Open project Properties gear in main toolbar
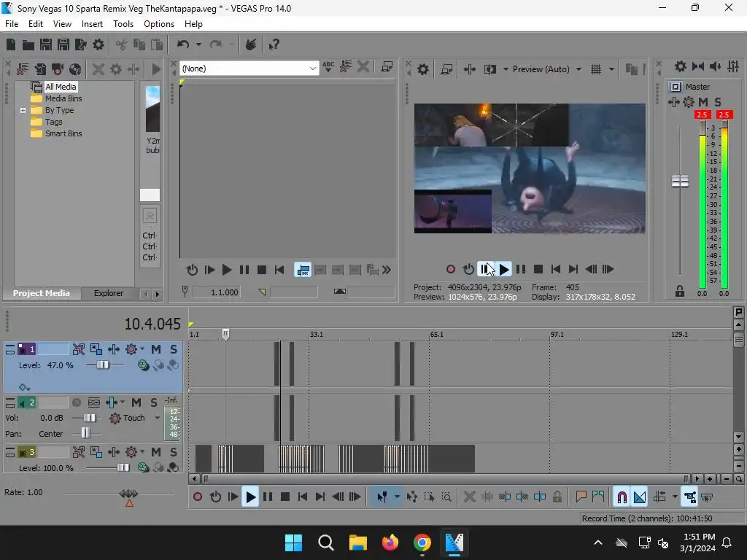747x560 pixels. pos(98,44)
